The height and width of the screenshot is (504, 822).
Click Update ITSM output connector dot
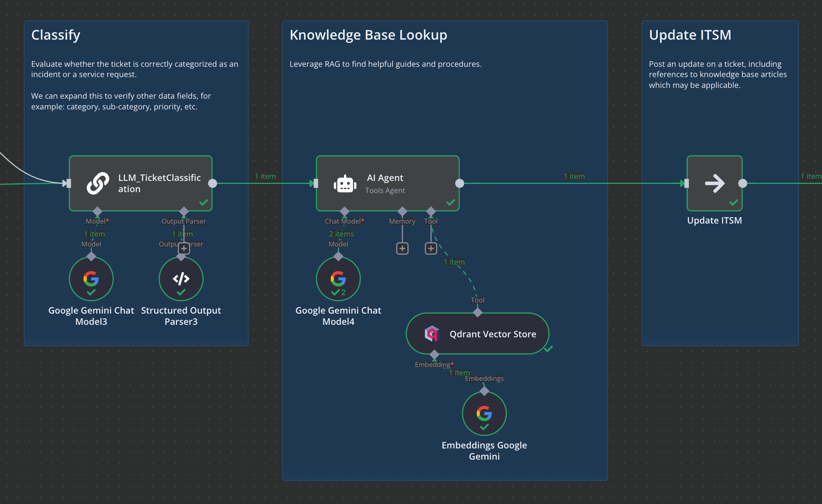pos(743,184)
